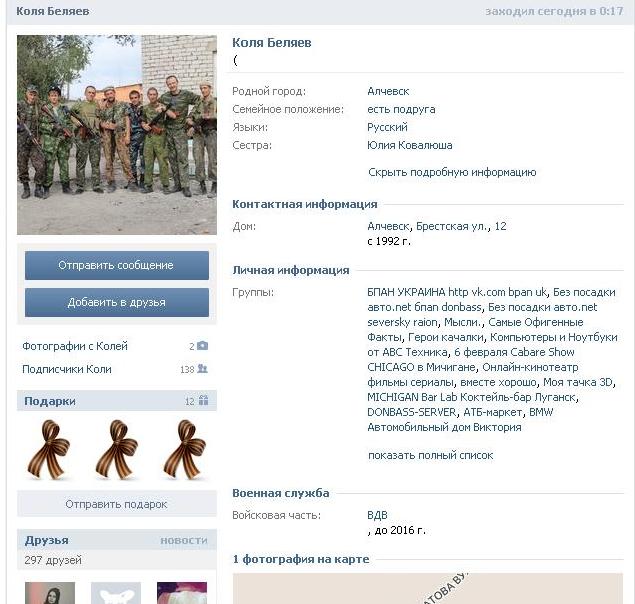Click the camera icon next to photos count
Image resolution: width=635 pixels, height=604 pixels.
[x=202, y=346]
